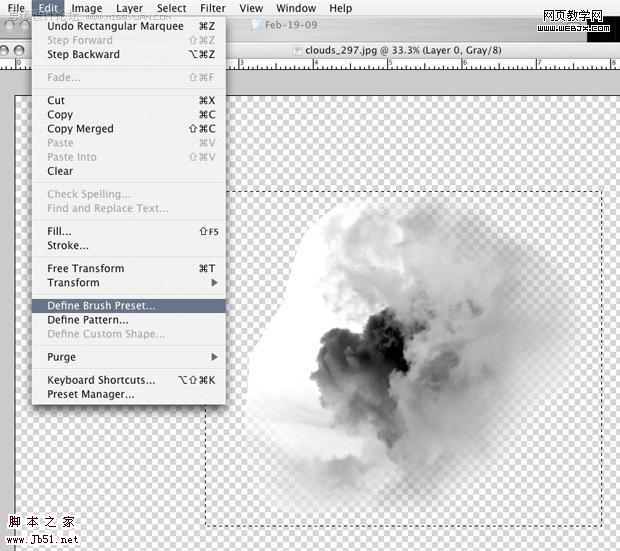Open the Stroke... dialog

tap(129, 246)
